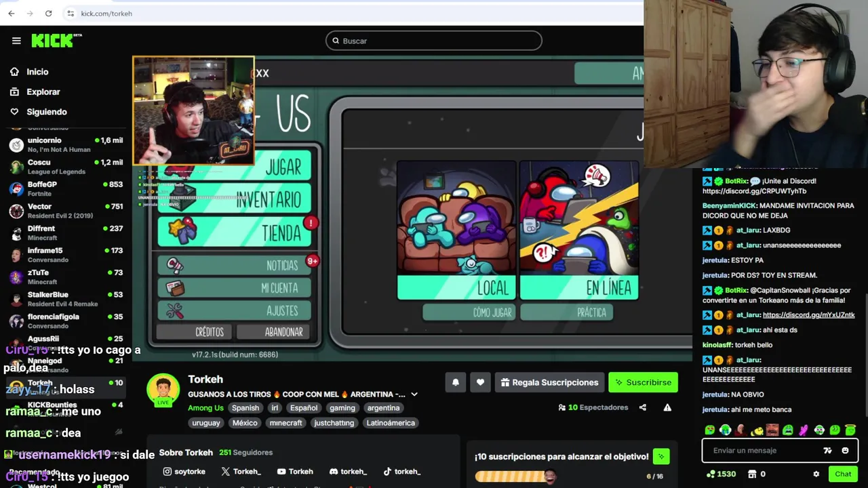Screen dimensions: 868x488
Task: Open the StalkerBlue channel in the sidebar
Action: 66,299
